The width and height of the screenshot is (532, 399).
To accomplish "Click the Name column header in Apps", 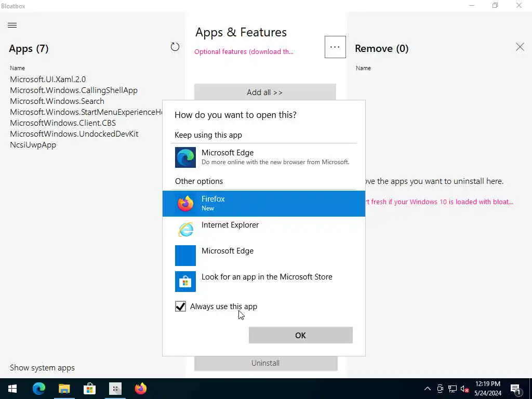I will (17, 68).
